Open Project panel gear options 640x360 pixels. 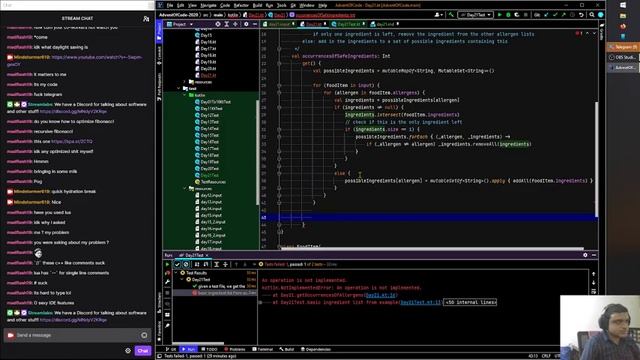coord(246,24)
